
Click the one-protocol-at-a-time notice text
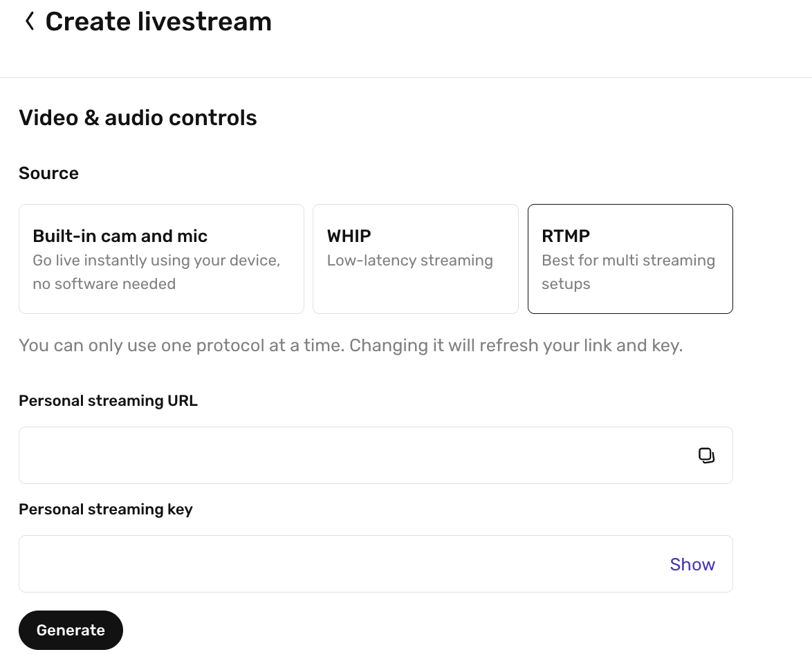point(351,345)
